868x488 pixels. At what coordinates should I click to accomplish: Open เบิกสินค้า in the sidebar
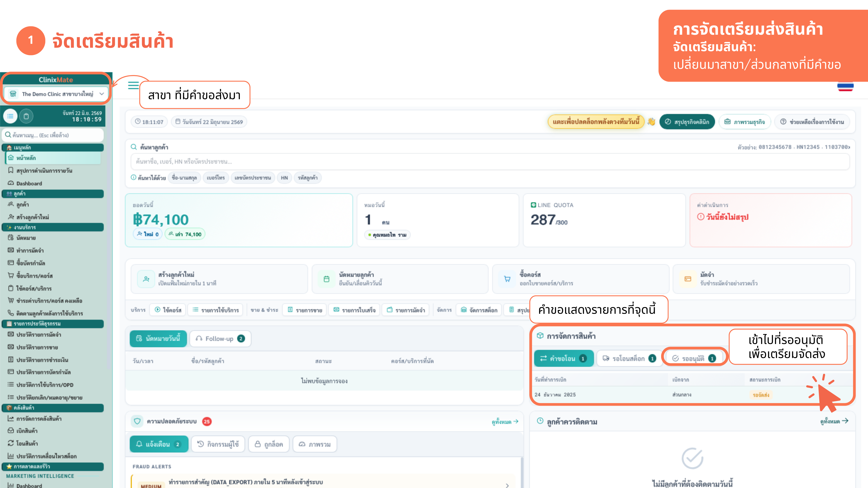coord(23,431)
